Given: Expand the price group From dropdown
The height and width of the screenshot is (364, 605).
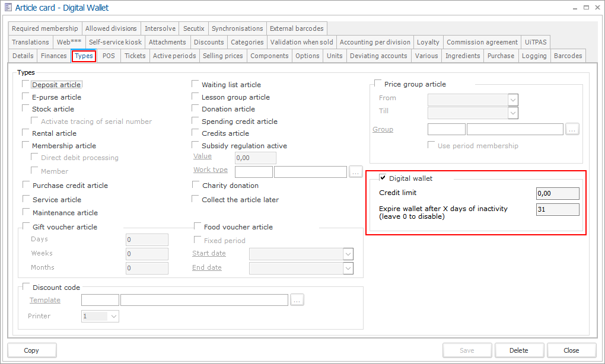Looking at the screenshot, I should point(513,98).
